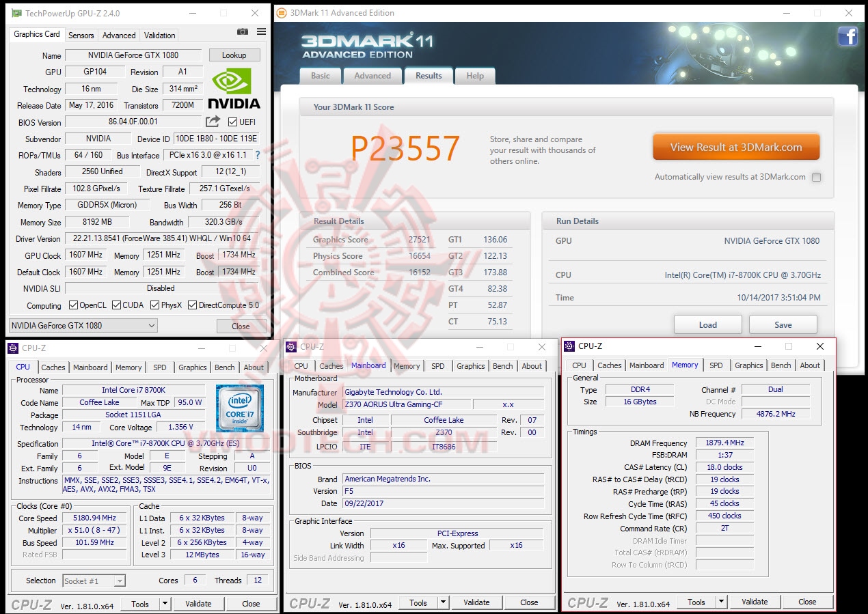Open Caches tab in CPU-Z CPU window
Screen dimensions: 868x614
[x=53, y=367]
